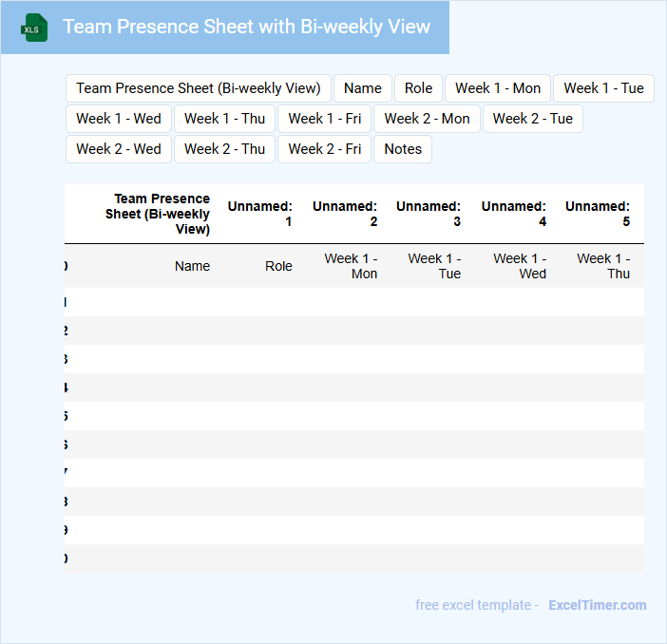Image resolution: width=667 pixels, height=644 pixels.
Task: Click the Week 1 - Fri tag
Action: click(325, 119)
